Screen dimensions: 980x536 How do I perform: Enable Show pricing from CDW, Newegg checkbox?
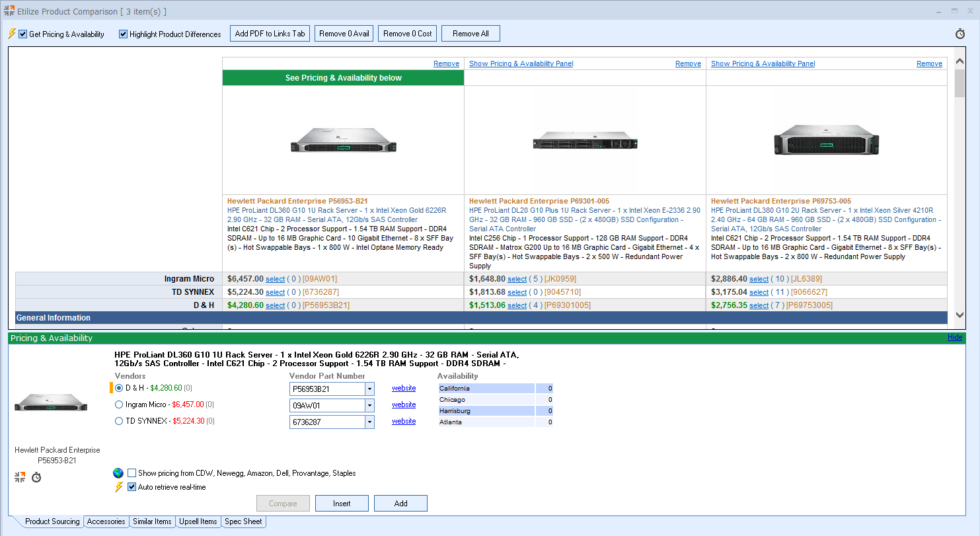click(132, 473)
